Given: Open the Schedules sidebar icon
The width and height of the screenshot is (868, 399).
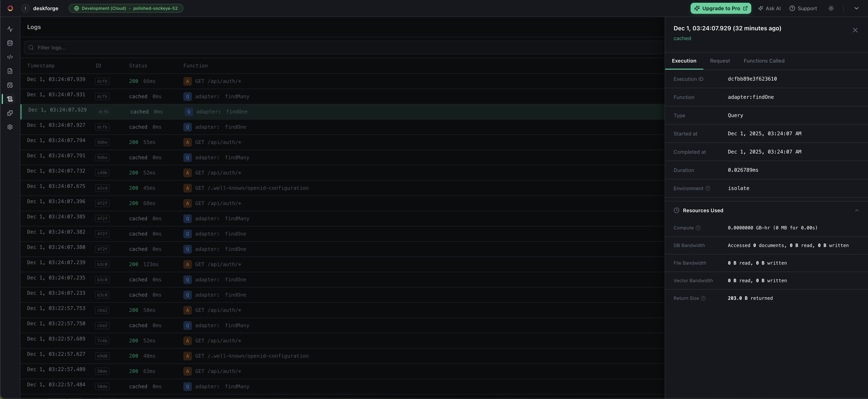Looking at the screenshot, I should coord(10,85).
